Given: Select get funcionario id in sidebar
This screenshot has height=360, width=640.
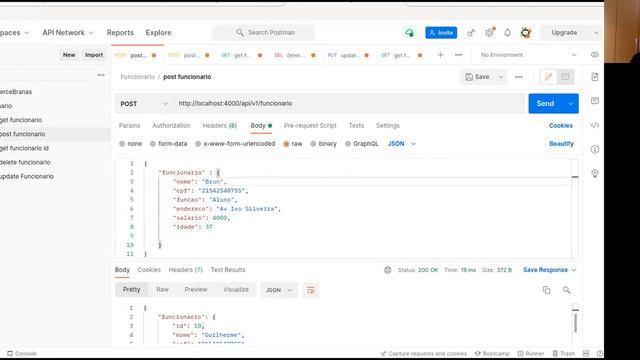Looking at the screenshot, I should tap(24, 148).
